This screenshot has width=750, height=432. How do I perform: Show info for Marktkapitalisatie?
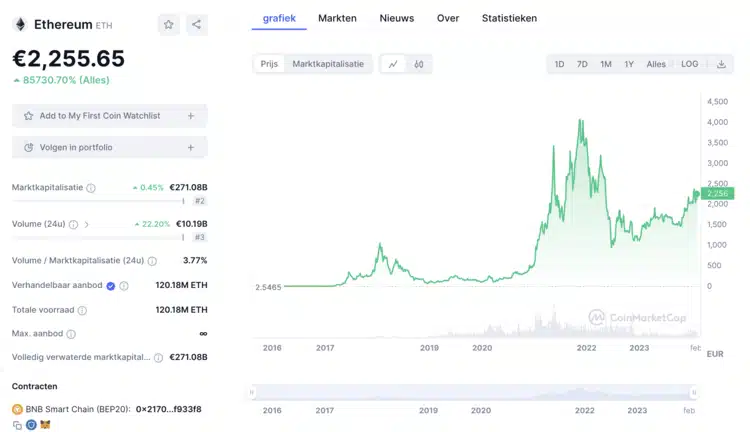click(91, 188)
